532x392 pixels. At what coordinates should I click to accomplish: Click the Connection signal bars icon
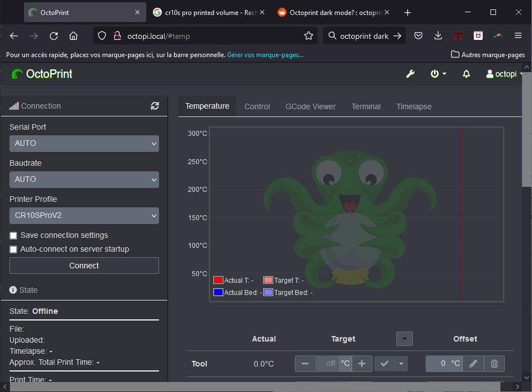tap(14, 106)
